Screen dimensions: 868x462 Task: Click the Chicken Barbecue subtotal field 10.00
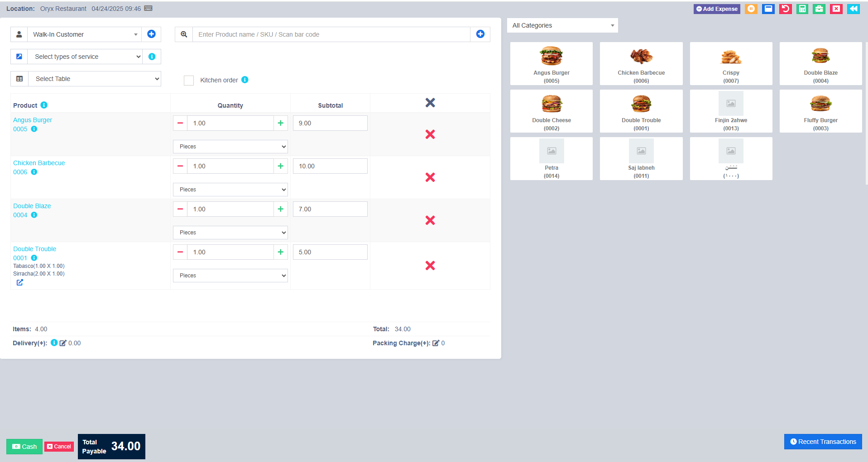(330, 166)
